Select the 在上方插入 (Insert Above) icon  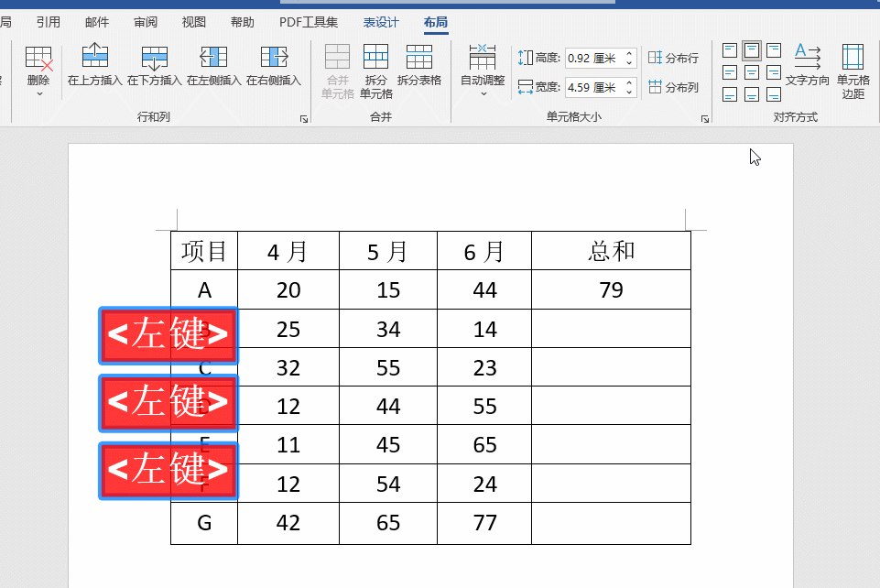94,55
